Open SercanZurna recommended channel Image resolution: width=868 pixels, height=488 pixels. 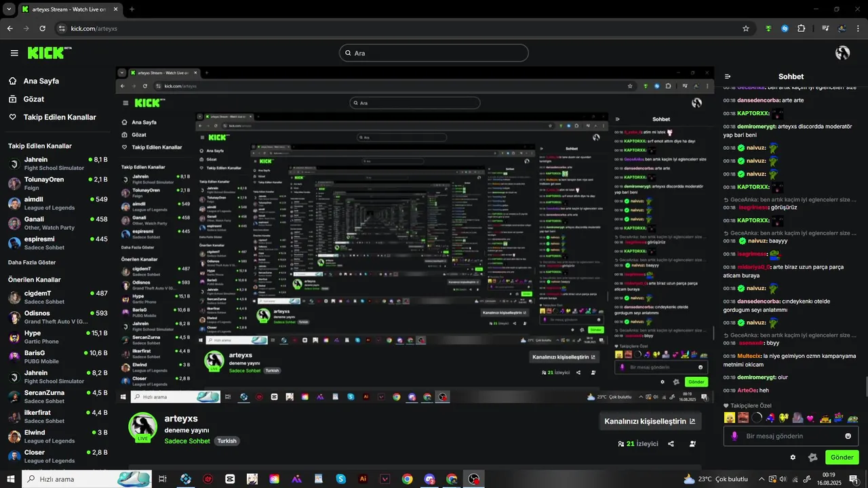tap(58, 396)
